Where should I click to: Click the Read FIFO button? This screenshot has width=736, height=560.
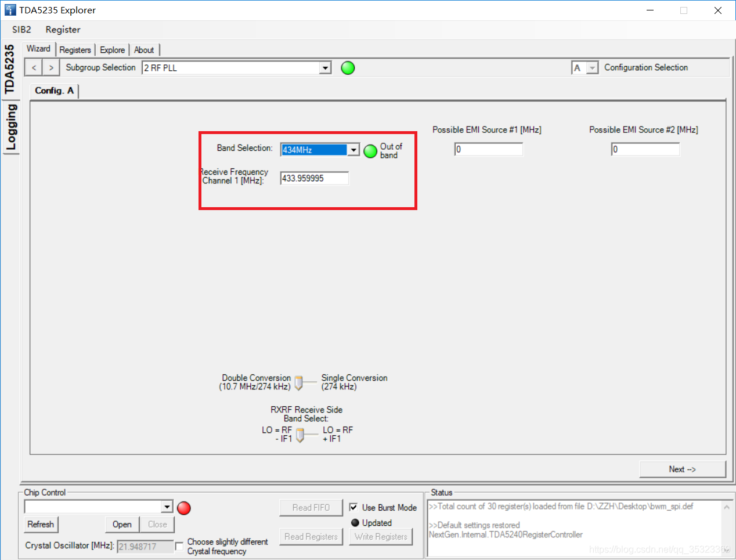tap(311, 508)
